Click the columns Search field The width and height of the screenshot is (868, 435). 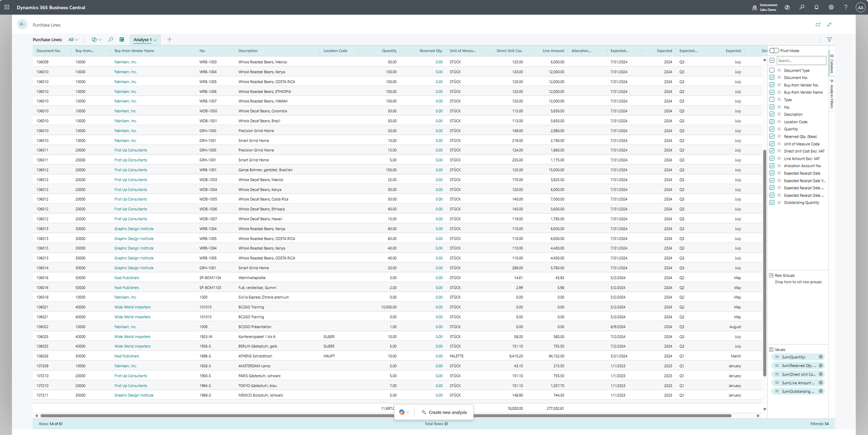pyautogui.click(x=801, y=61)
